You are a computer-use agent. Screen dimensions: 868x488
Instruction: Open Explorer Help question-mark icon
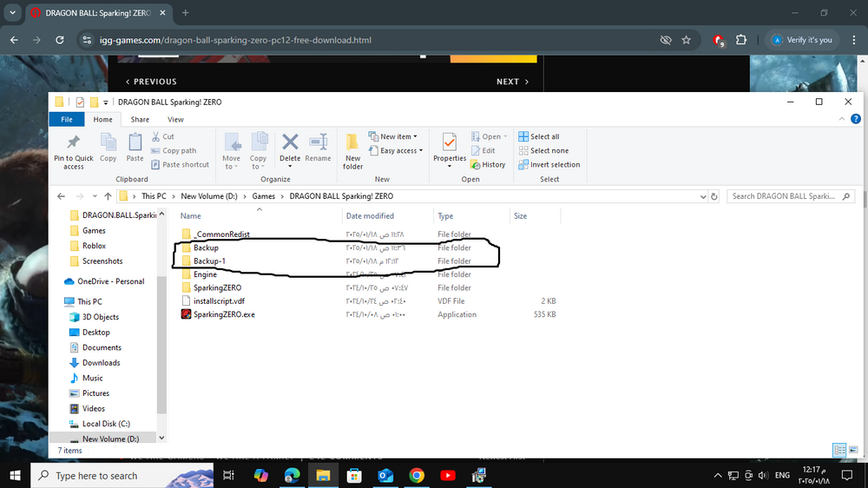click(856, 119)
